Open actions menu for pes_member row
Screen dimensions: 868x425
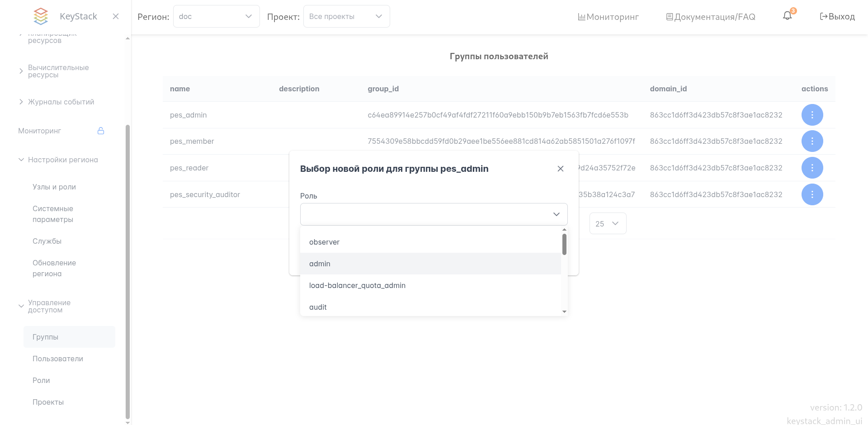point(812,142)
